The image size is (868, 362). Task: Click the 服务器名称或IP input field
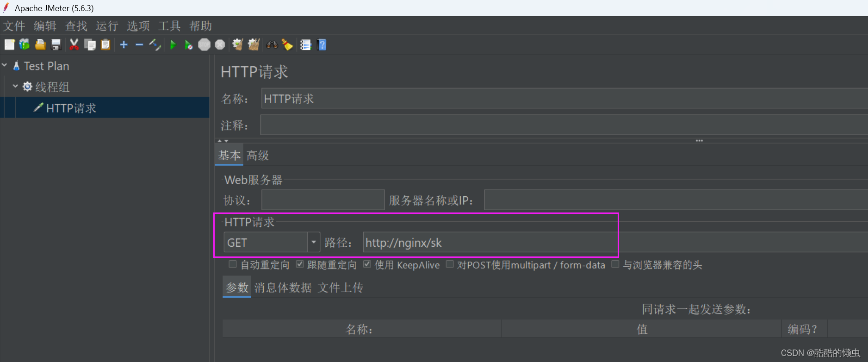click(676, 200)
